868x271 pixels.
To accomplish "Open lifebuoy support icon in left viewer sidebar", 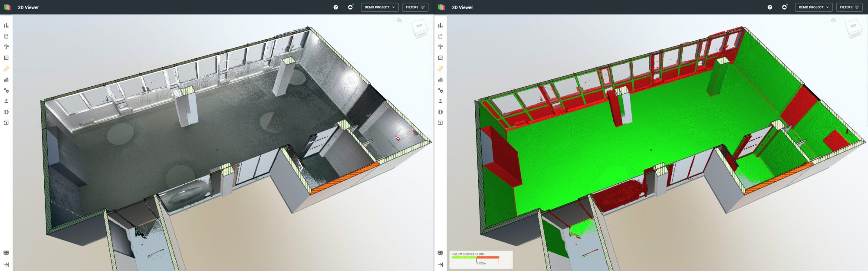I will tap(6, 112).
